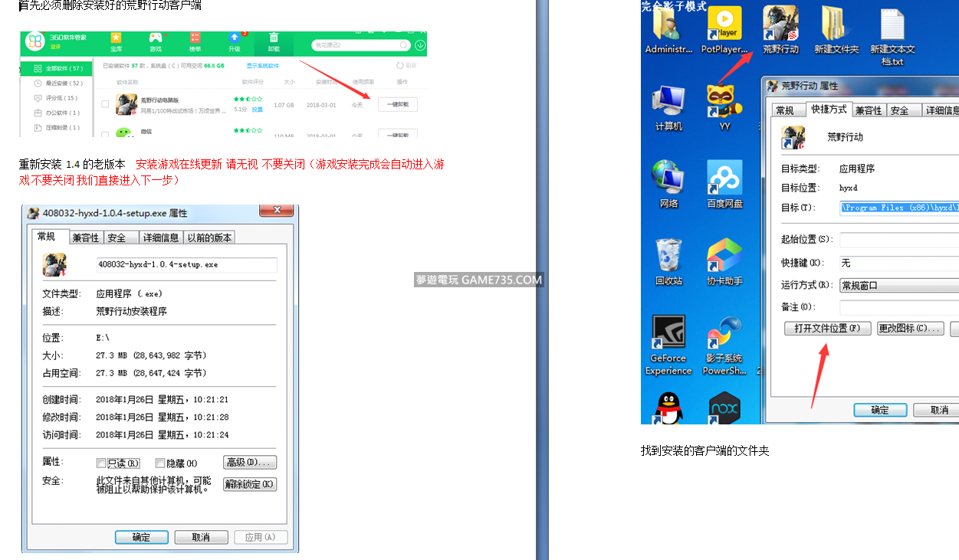Click the download arrow icon in 360软件管家
Viewport: 959px width, 560px height.
click(x=420, y=46)
